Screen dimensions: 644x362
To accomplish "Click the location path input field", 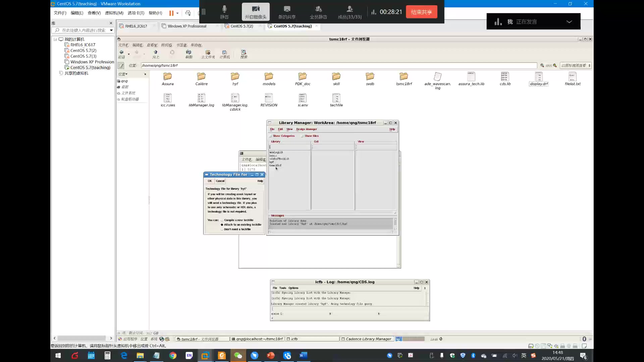I will pyautogui.click(x=339, y=66).
